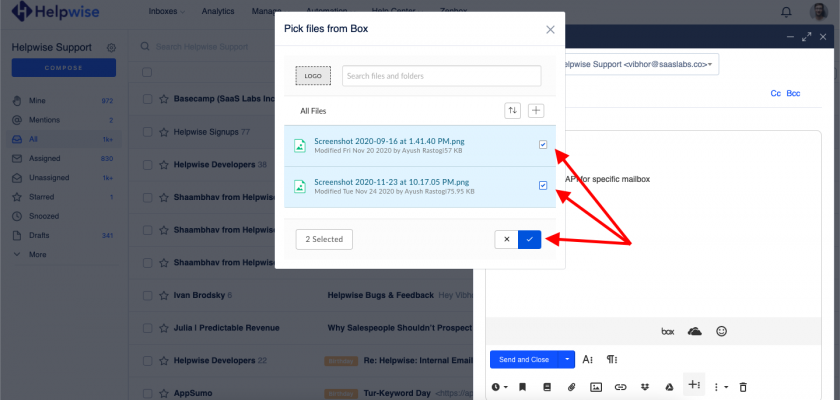Discard the draft with the trash icon
Viewport: 840px width, 400px height.
coord(743,386)
